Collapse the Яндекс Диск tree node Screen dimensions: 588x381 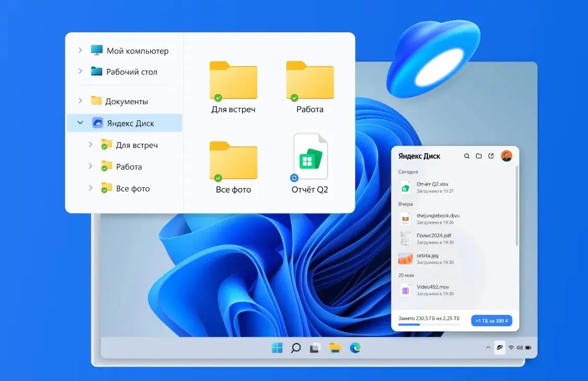(80, 122)
